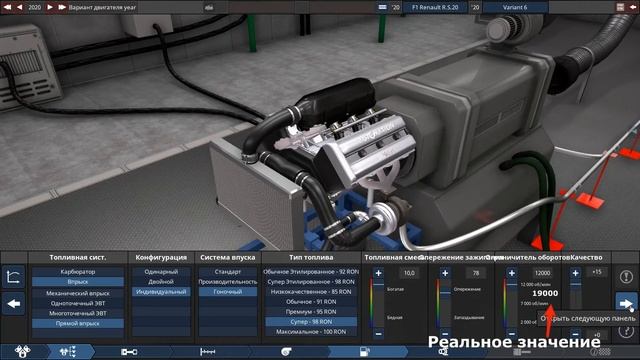The image size is (640, 360).
Task: Decrease ignition advance with minus button
Action: (x=445, y=333)
